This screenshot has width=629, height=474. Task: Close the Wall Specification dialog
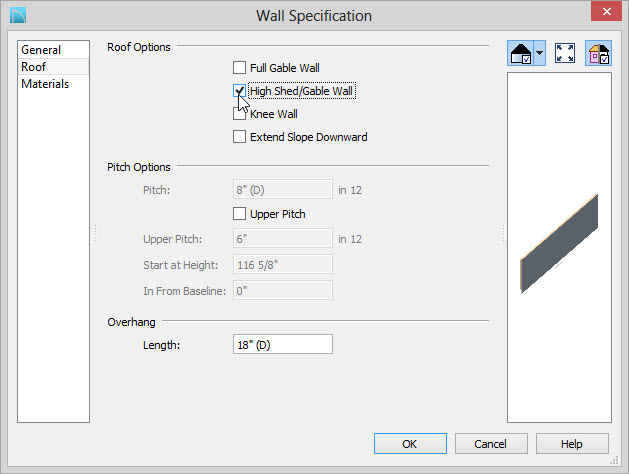(607, 11)
